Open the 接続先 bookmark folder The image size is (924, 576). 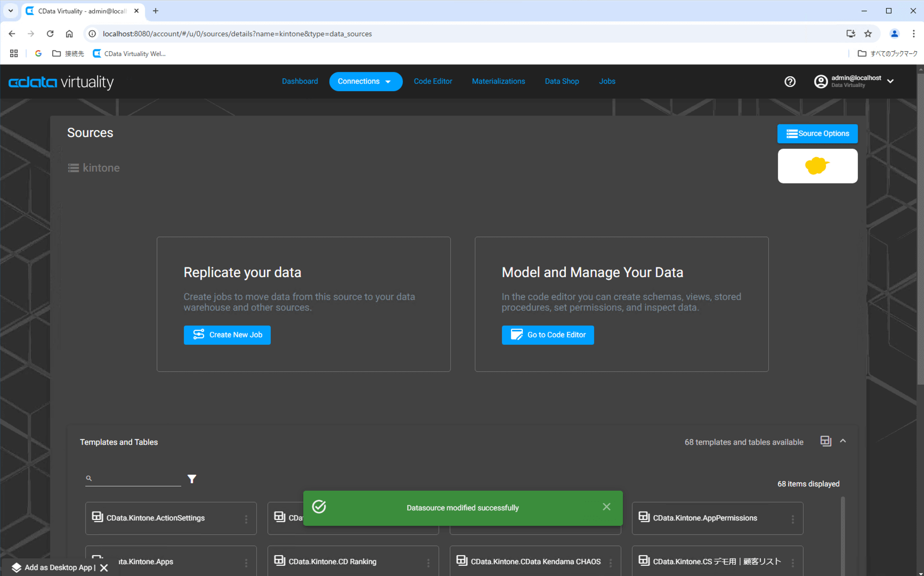[x=68, y=53]
